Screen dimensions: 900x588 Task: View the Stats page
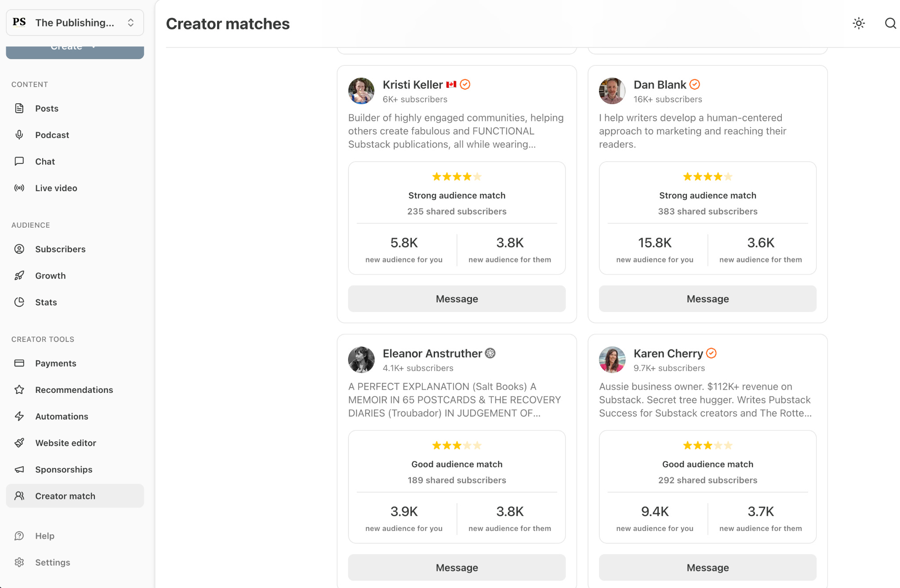click(x=75, y=302)
